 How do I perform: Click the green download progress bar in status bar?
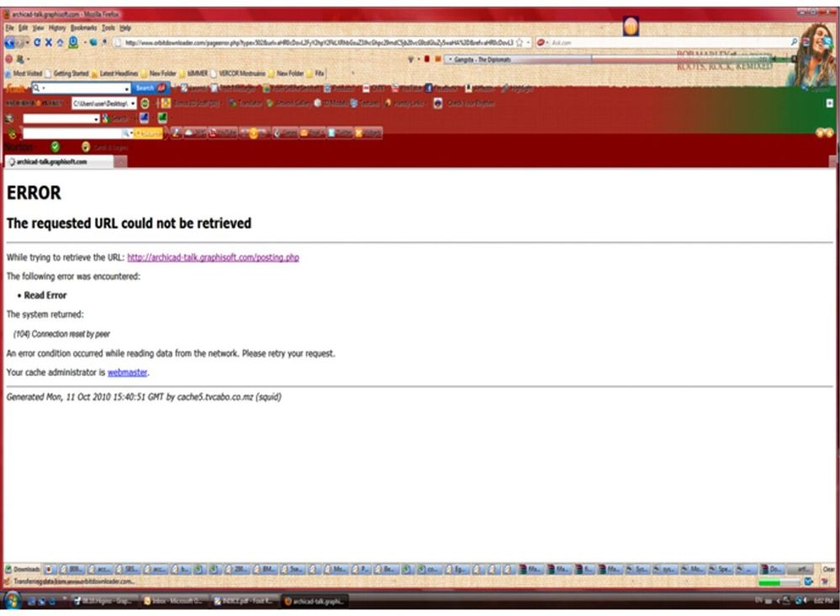pos(779,582)
